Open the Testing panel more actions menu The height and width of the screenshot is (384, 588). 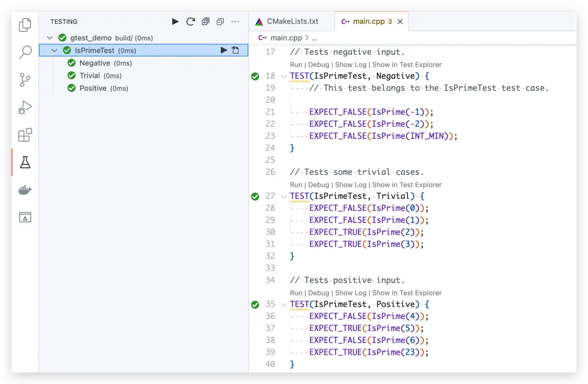coord(235,21)
